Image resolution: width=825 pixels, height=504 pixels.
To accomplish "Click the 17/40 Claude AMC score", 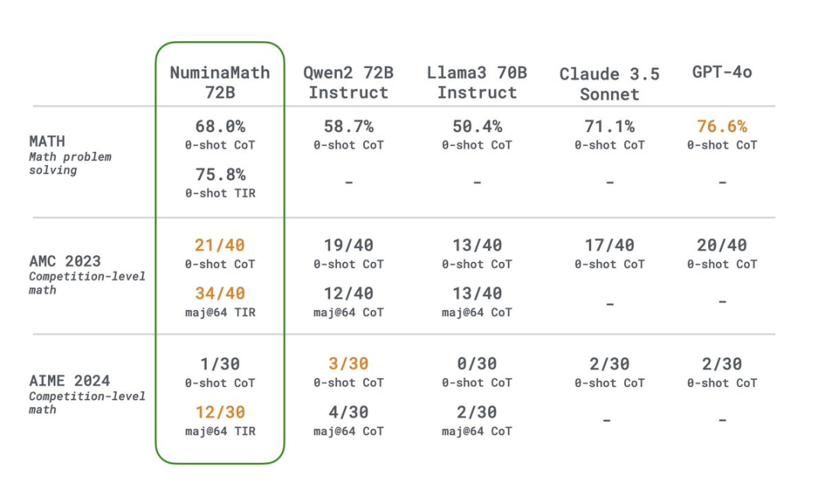I will 610,245.
